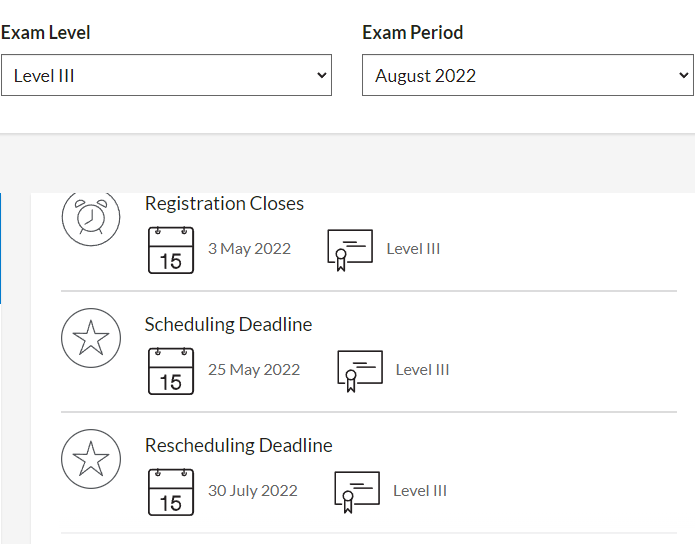Click the Exam Period field label

point(413,33)
